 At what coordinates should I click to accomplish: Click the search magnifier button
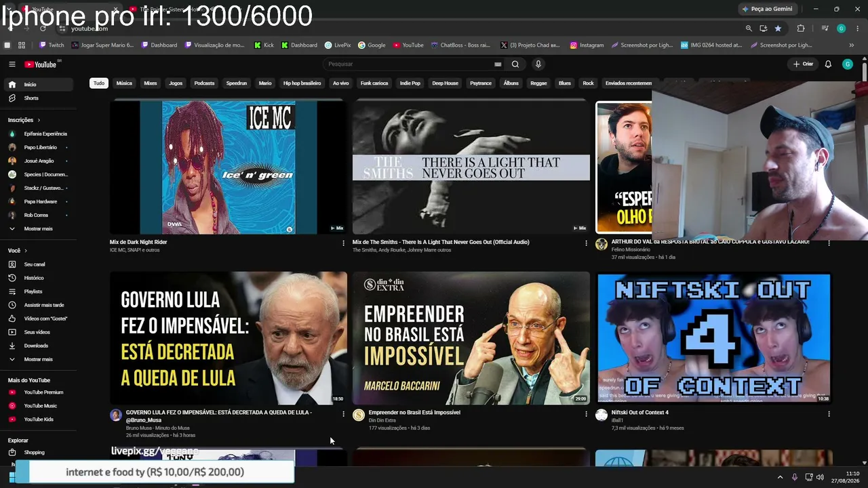(x=515, y=64)
